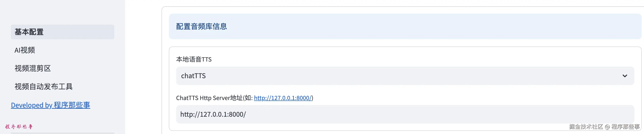Click the divider line below the logo
Screen dimensions: 644x134
63,133
